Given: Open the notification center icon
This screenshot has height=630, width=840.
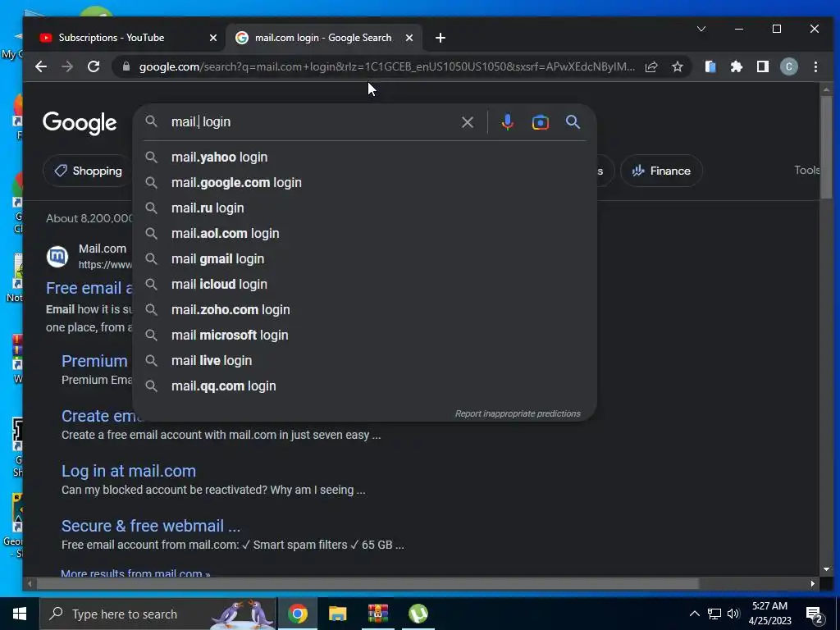Looking at the screenshot, I should tap(815, 614).
